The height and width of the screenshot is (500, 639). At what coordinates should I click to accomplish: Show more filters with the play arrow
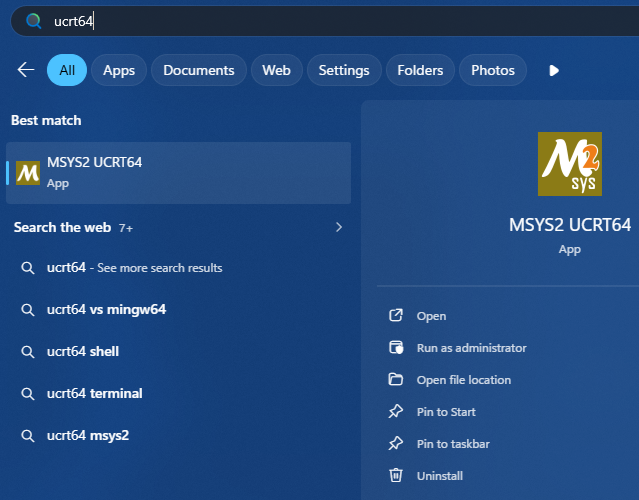point(554,70)
